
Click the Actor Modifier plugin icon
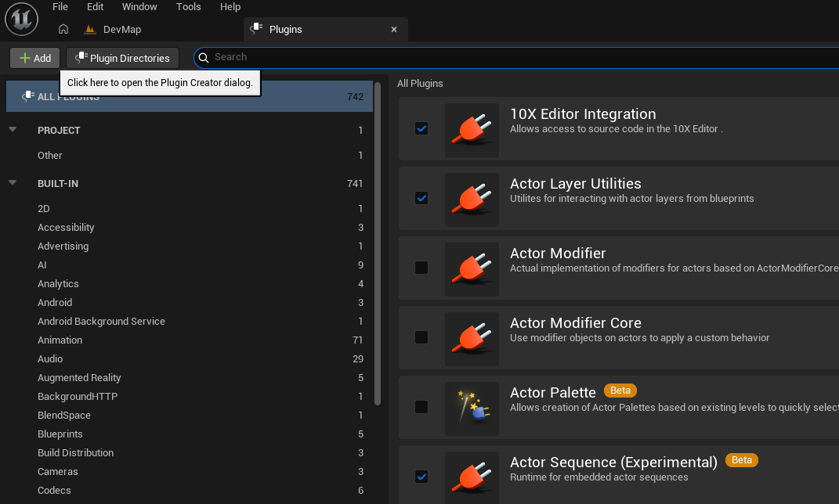pos(472,269)
